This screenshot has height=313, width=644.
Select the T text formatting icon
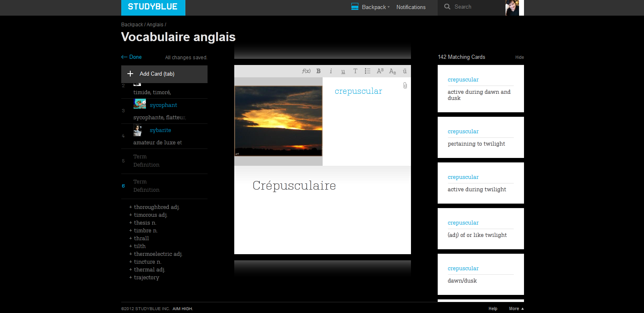(355, 71)
